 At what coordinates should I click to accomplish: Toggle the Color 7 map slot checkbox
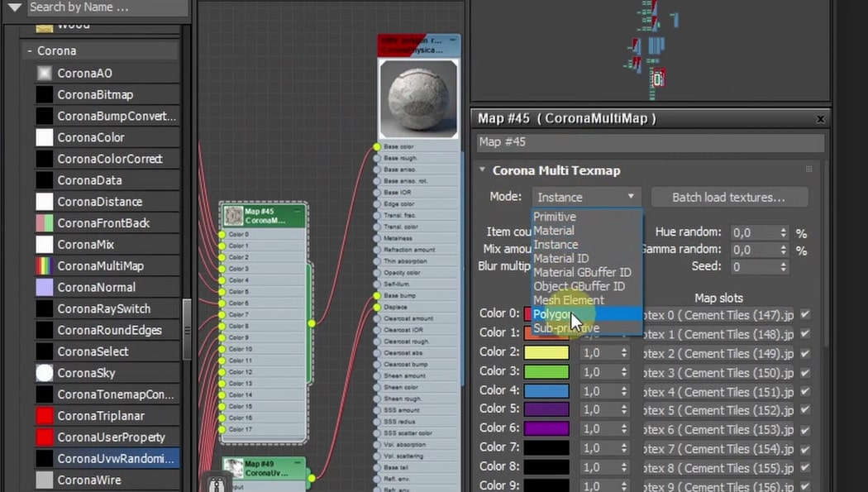pos(805,449)
